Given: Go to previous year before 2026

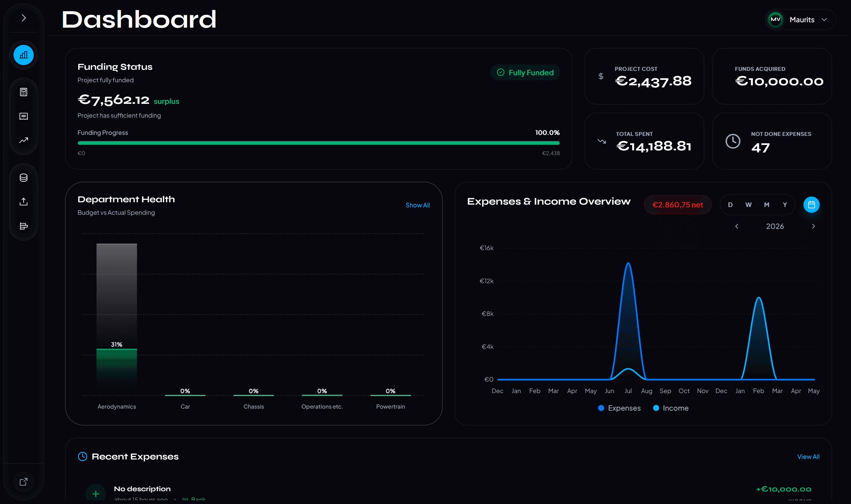Looking at the screenshot, I should [737, 227].
